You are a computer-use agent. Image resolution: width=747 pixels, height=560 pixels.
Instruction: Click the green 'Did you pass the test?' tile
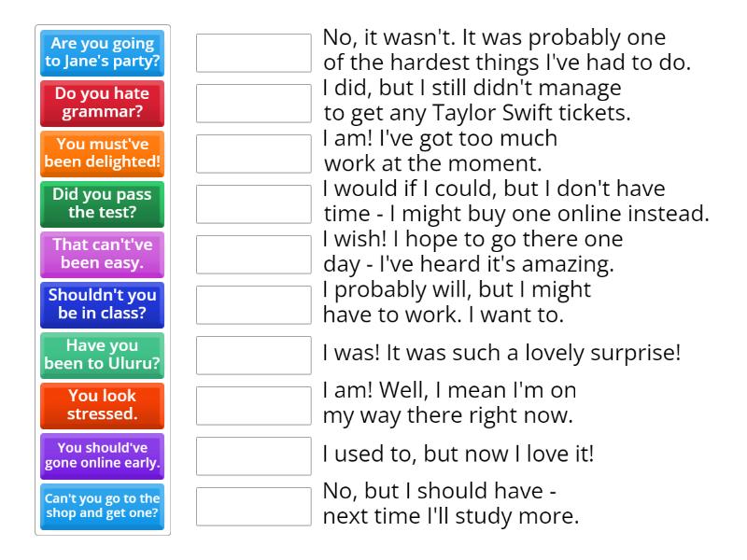(x=103, y=204)
